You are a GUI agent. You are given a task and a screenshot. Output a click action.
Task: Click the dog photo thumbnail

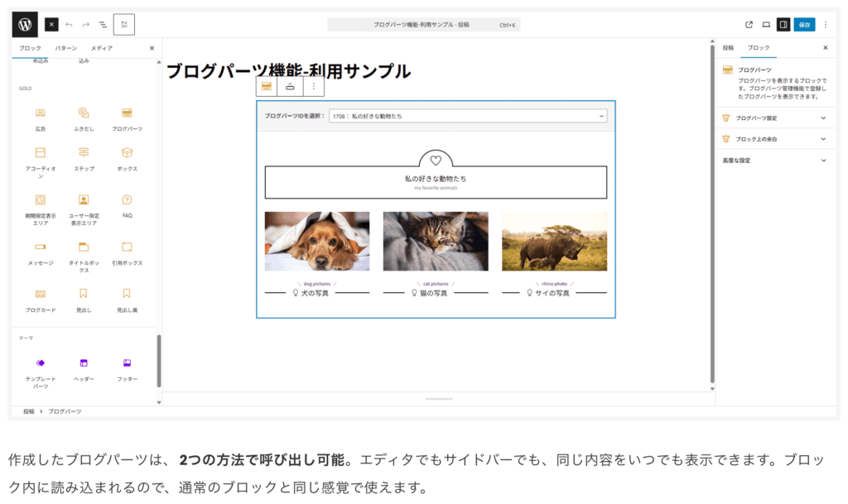(317, 241)
